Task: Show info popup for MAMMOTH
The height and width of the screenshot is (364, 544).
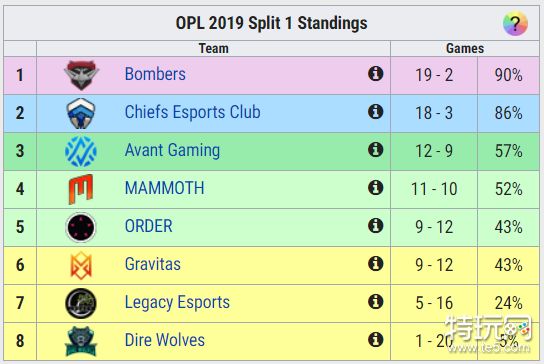Action: [x=375, y=188]
